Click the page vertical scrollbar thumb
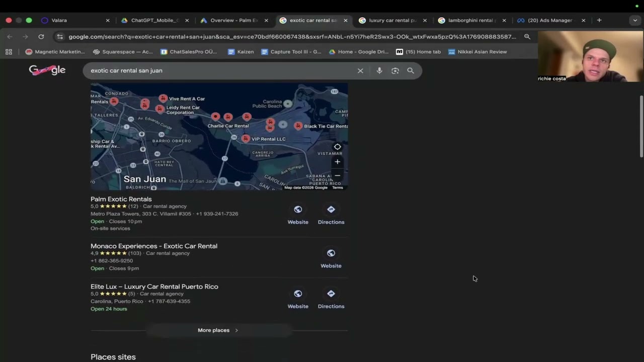This screenshot has width=644, height=362. click(641, 127)
